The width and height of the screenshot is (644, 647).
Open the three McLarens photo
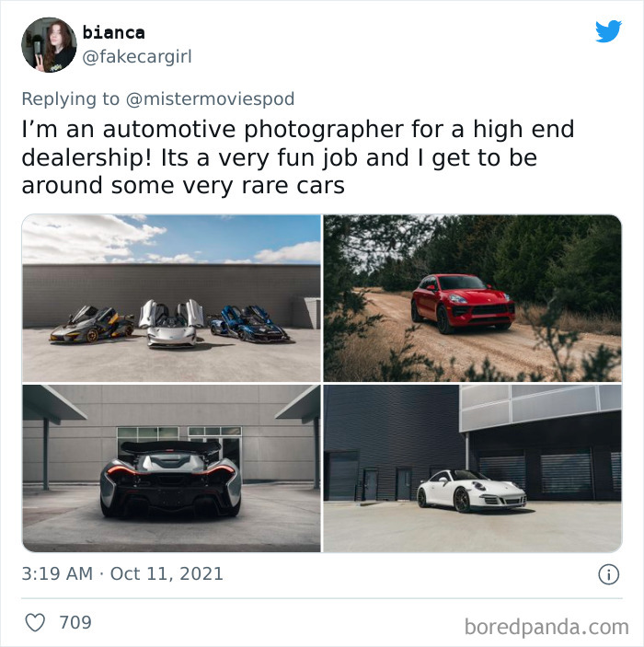[x=171, y=298]
